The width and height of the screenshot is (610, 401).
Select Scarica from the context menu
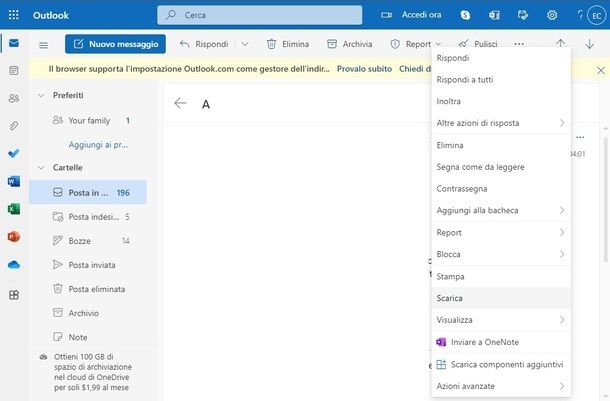point(450,298)
